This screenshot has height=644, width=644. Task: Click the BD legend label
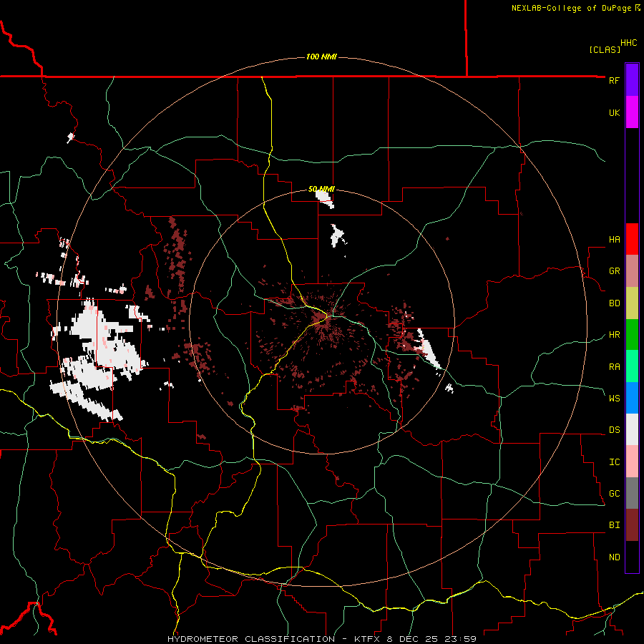[x=614, y=303]
